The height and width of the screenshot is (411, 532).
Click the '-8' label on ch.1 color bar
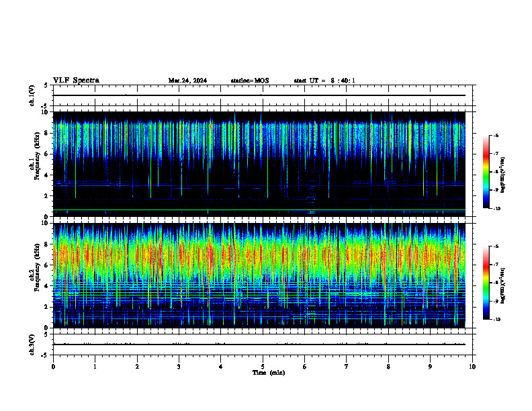click(x=496, y=172)
